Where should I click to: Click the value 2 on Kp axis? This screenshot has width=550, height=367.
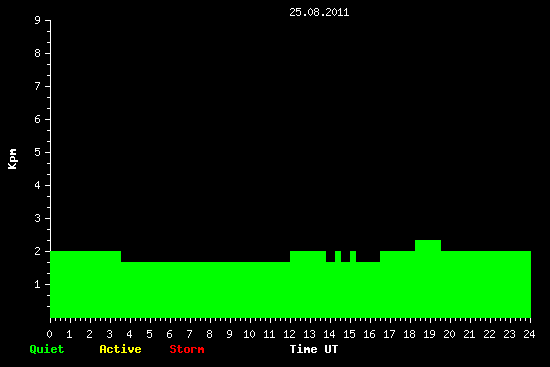click(38, 251)
